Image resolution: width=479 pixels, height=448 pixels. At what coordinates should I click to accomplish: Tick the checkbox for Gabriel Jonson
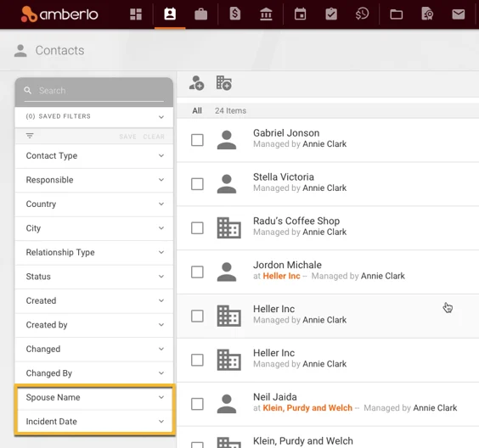197,140
